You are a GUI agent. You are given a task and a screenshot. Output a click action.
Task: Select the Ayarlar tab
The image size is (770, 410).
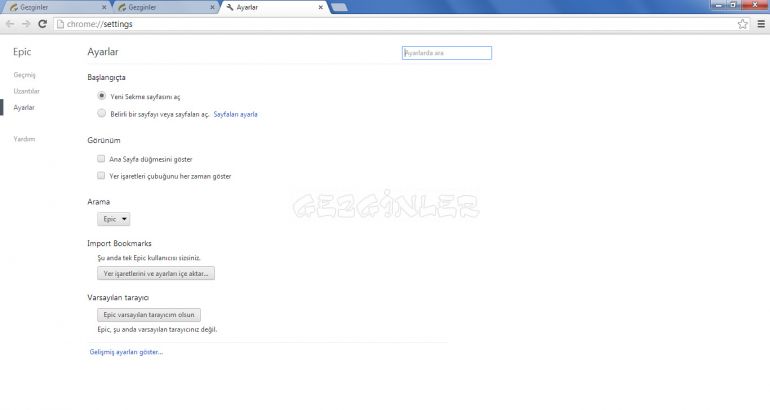tap(274, 7)
